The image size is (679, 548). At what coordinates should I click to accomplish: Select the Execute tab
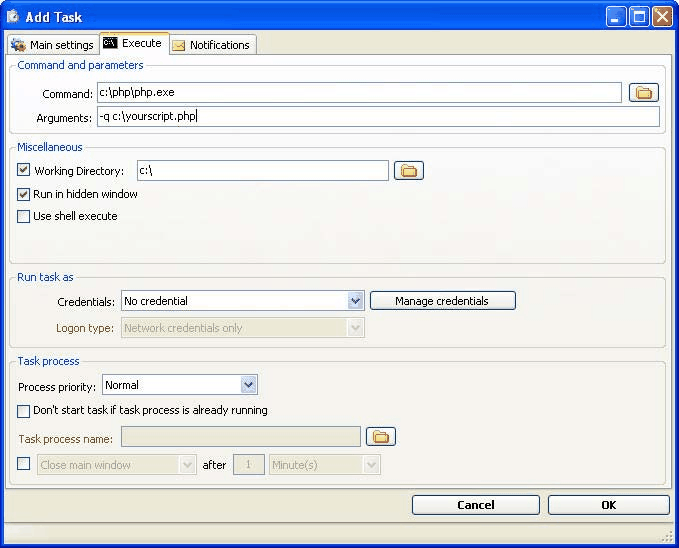pos(134,44)
